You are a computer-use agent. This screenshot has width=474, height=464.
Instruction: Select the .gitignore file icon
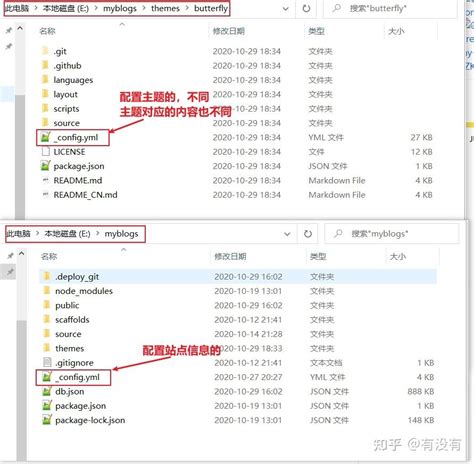pyautogui.click(x=47, y=362)
